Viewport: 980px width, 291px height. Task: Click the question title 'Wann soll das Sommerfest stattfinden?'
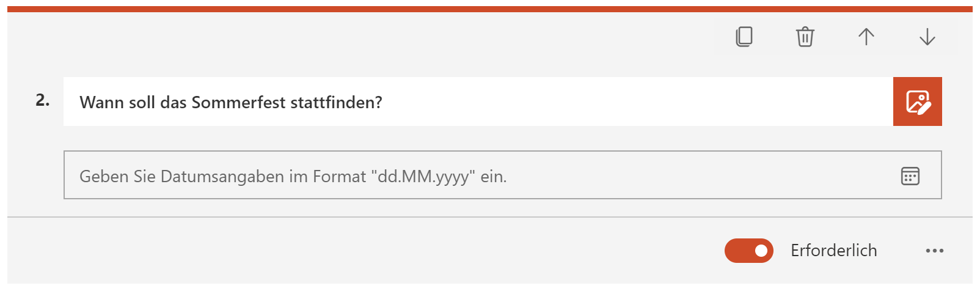(231, 102)
